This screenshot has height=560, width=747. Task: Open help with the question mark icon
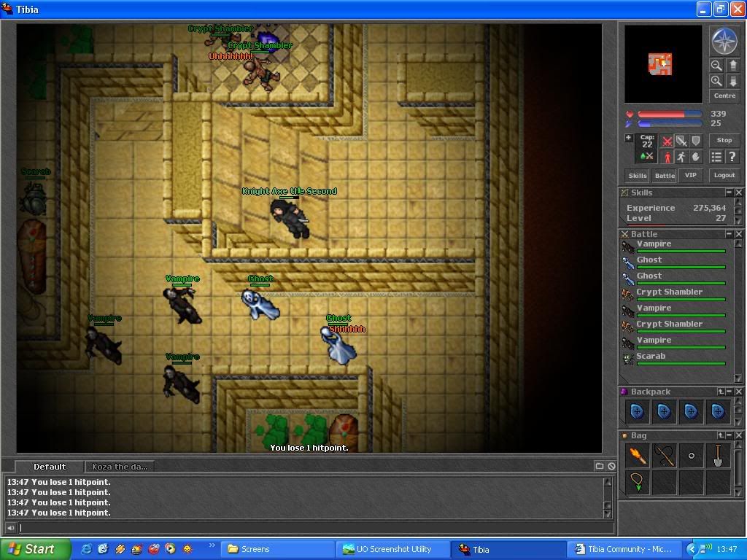(732, 157)
